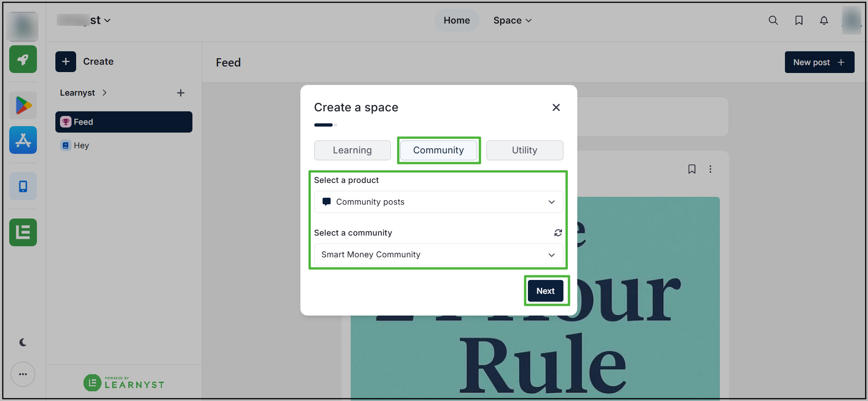Expand the Community posts product dropdown
868x401 pixels.
pos(438,202)
